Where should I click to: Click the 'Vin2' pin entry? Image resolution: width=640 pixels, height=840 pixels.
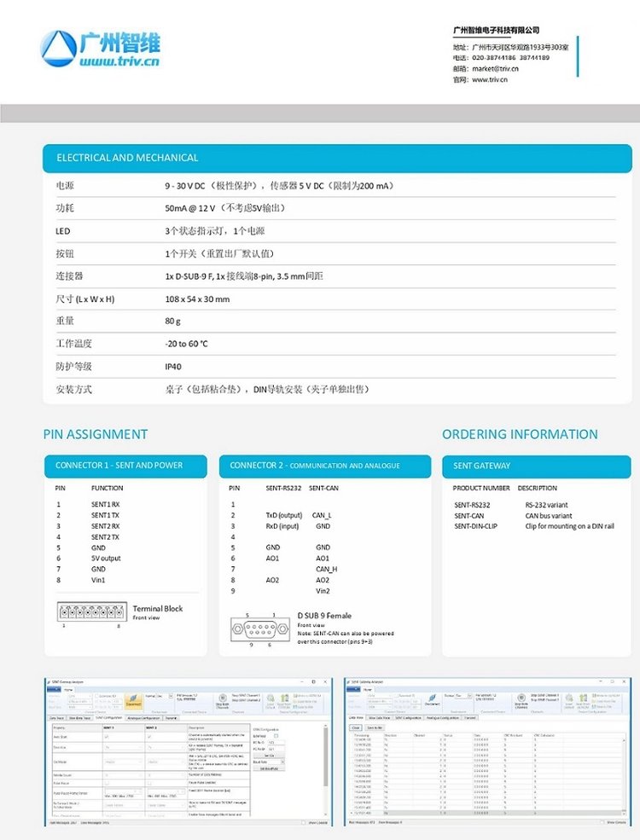click(323, 591)
